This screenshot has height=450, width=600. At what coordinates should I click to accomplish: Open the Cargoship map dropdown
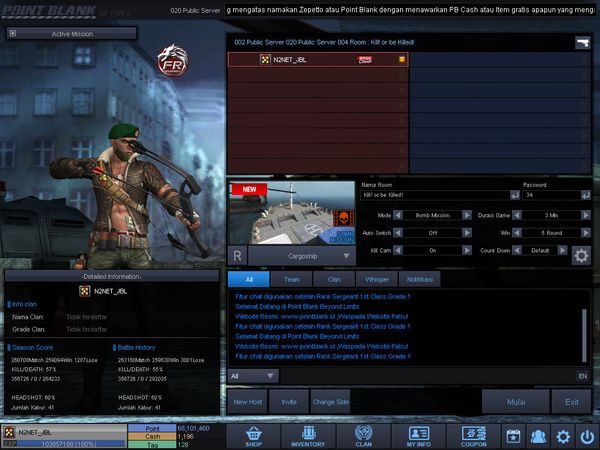[302, 256]
